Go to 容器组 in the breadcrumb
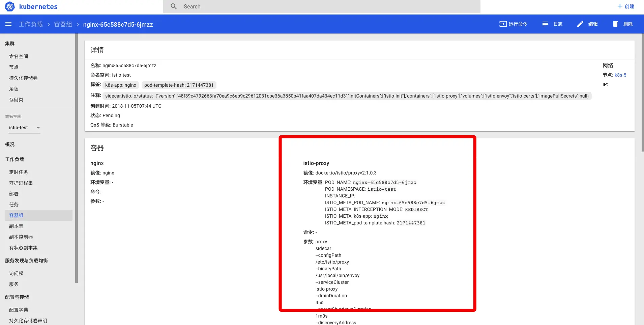Image resolution: width=644 pixels, height=325 pixels. click(63, 24)
